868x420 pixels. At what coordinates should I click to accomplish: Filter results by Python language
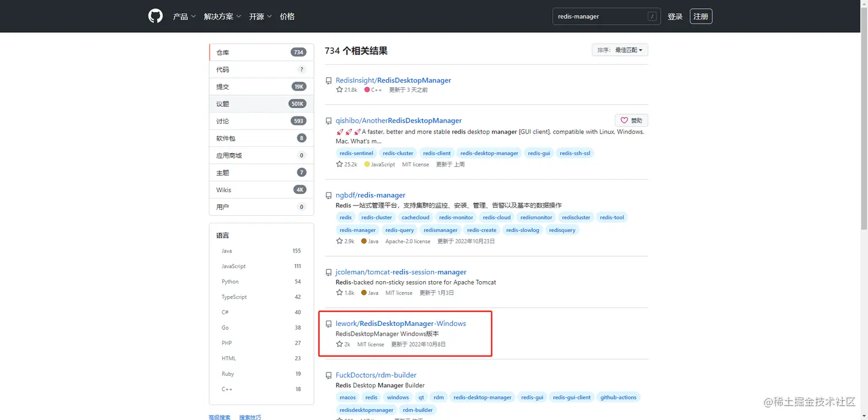pos(230,281)
